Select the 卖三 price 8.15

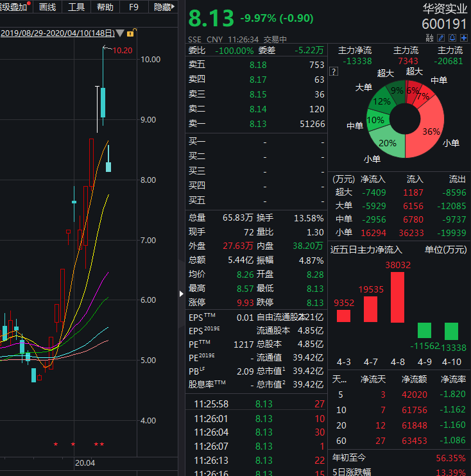(258, 94)
